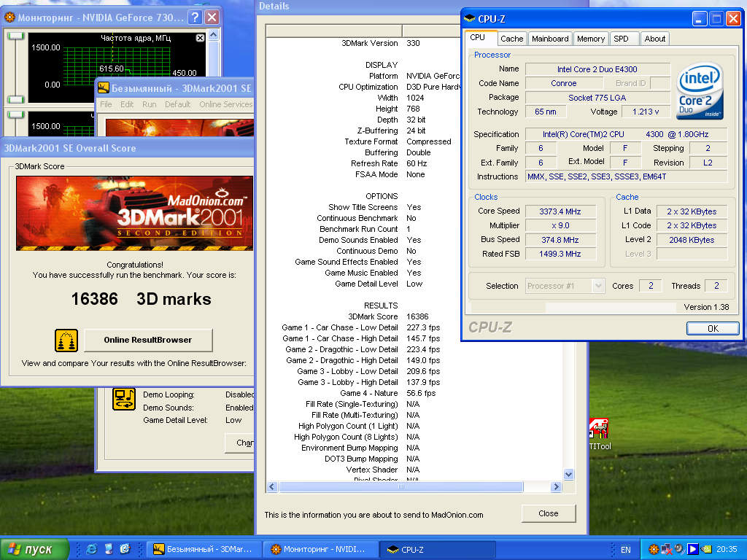Click the scroll-up arrow in Мониторинг window

coord(214,34)
